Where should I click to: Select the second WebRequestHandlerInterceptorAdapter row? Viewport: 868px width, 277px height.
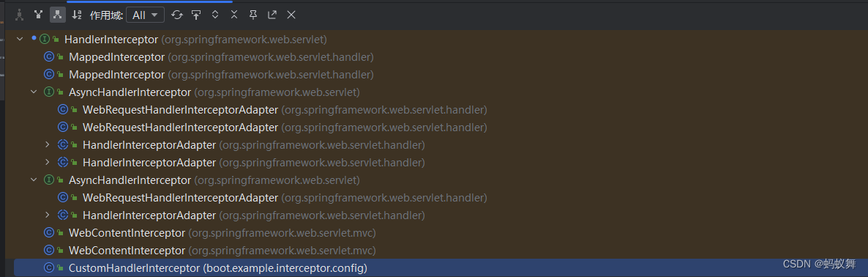(x=441, y=128)
